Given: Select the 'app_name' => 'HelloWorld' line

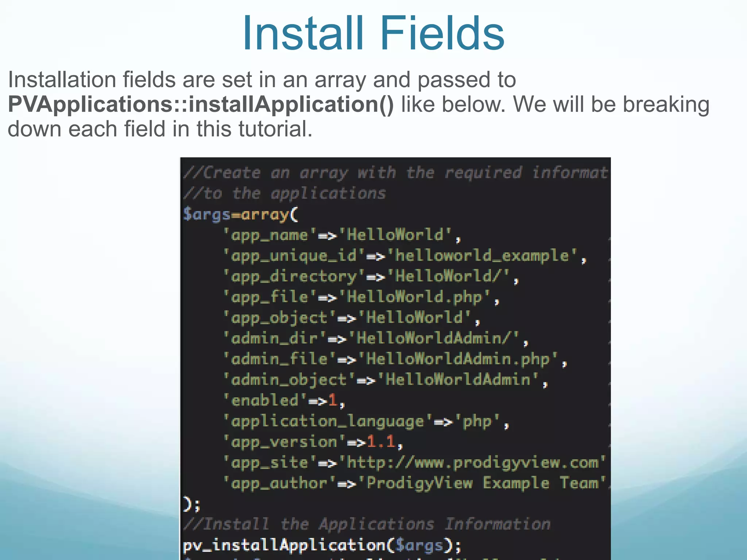Looking at the screenshot, I should pos(342,235).
